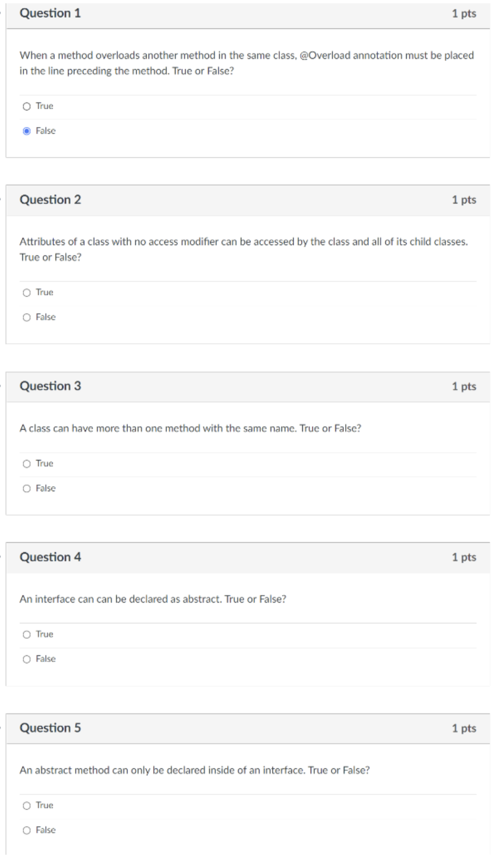Screen dimensions: 504x863
Task: Click the Question 5 header
Action: [x=49, y=728]
